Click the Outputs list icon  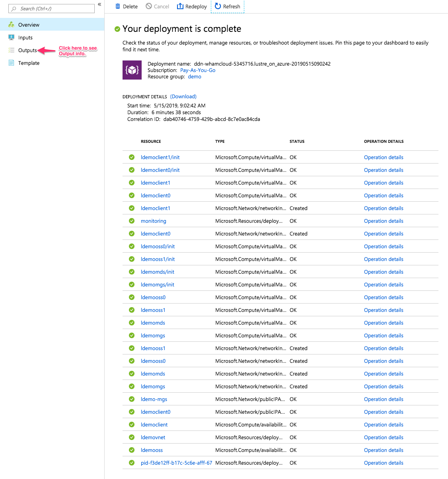[11, 50]
